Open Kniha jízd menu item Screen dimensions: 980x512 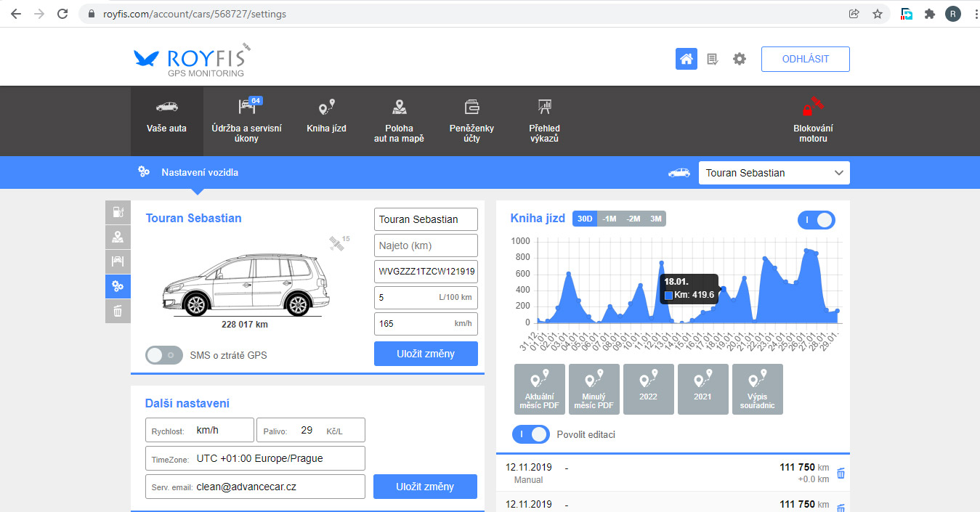pyautogui.click(x=326, y=121)
